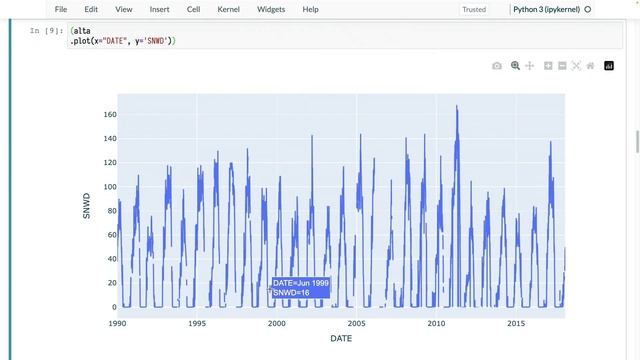The height and width of the screenshot is (360, 640).
Task: Click the kernel status circle indicator
Action: [588, 9]
